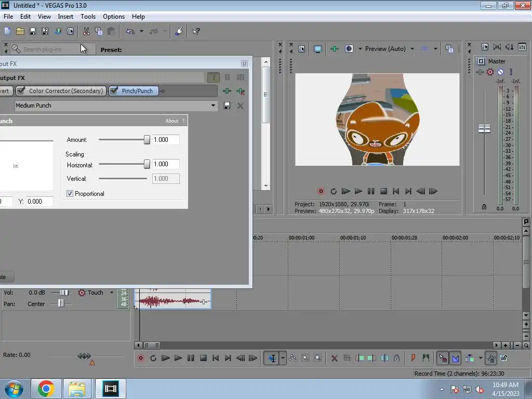
Task: Click the Copy icon in main toolbar
Action: [x=99, y=32]
